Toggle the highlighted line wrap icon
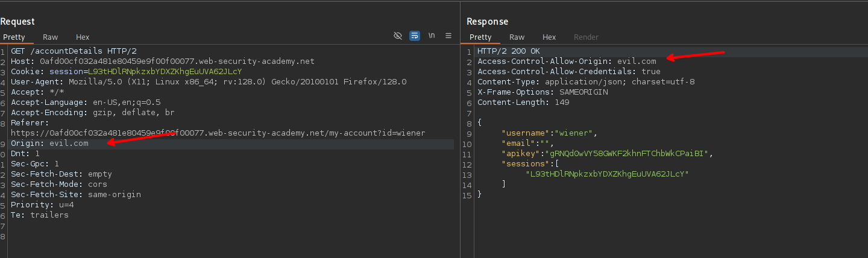Viewport: 868px width, 258px height. point(415,36)
